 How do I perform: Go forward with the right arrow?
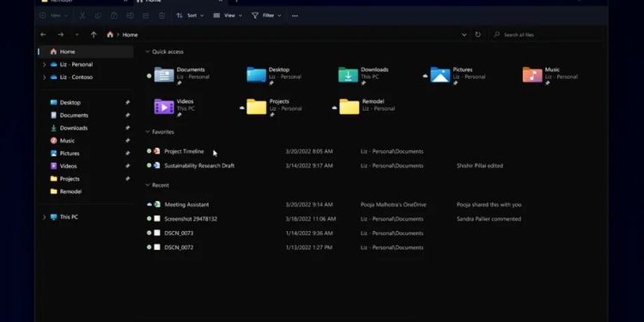tap(61, 35)
